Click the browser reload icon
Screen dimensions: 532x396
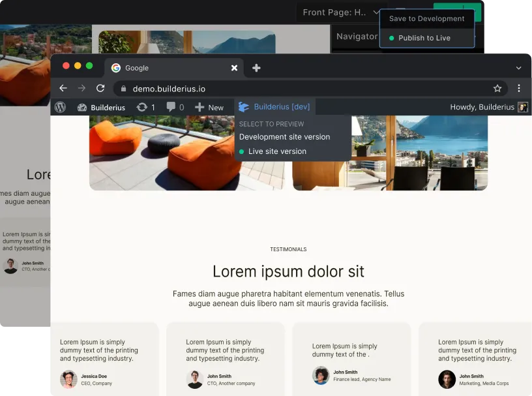click(x=100, y=88)
